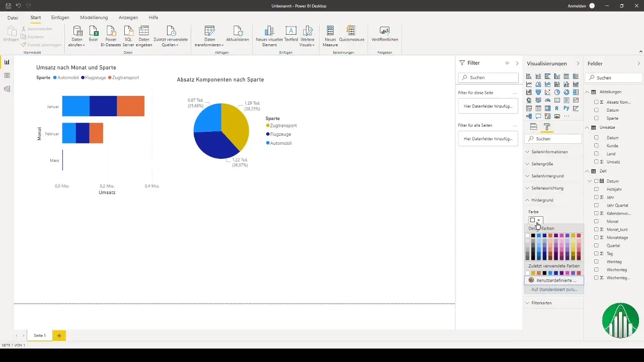
Task: Check the Absatz Kom... field
Action: point(596,102)
